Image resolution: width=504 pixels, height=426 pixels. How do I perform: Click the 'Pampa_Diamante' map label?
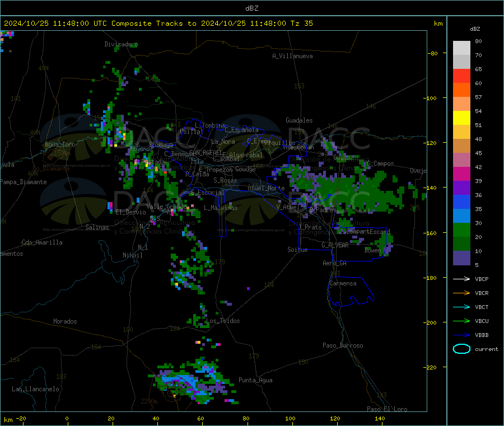pyautogui.click(x=23, y=182)
